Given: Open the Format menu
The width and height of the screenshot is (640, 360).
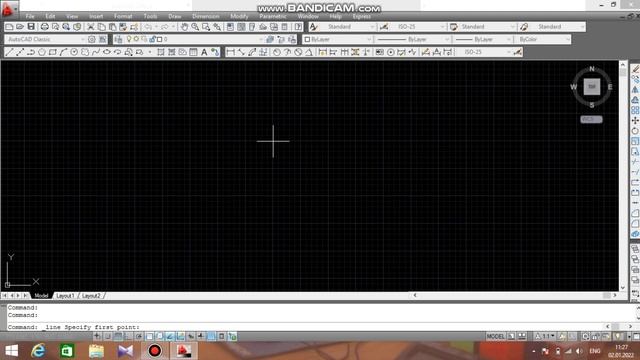Looking at the screenshot, I should [x=123, y=16].
